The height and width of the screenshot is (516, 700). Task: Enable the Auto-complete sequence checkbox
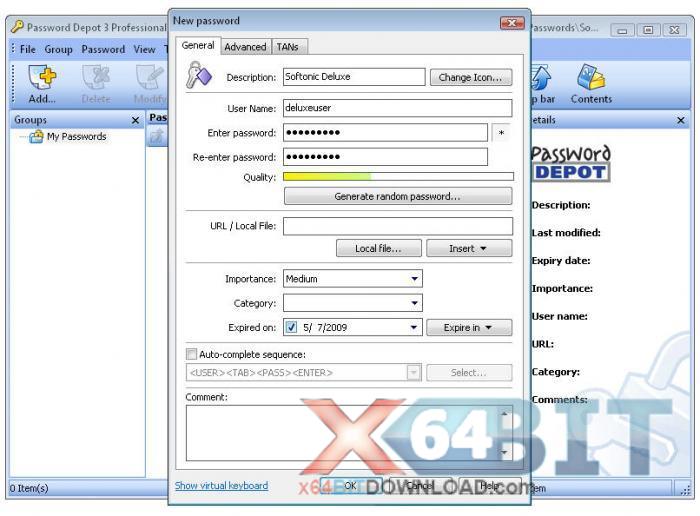(x=191, y=354)
